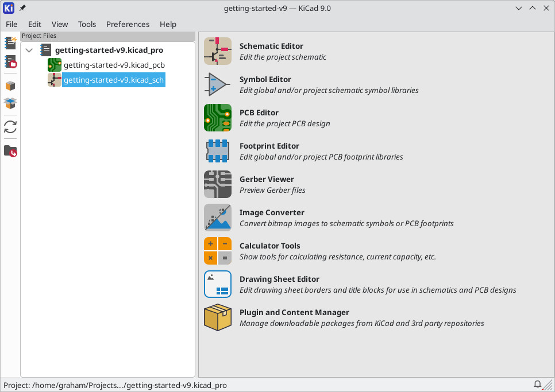Select getting-started-v9.kicad_pcb in the tree
Viewport: 555px width, 392px height.
[114, 65]
